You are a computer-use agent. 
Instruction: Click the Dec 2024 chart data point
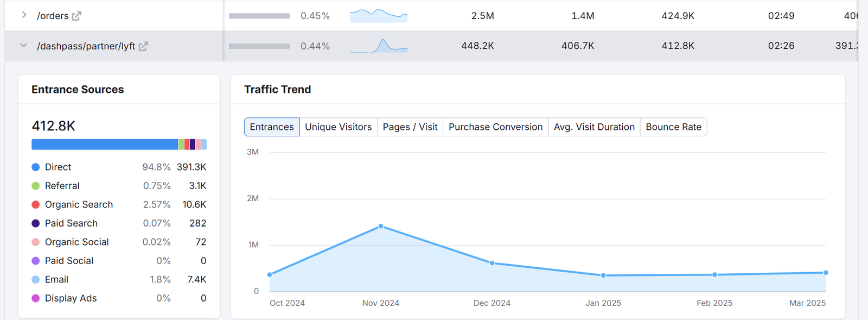click(492, 263)
